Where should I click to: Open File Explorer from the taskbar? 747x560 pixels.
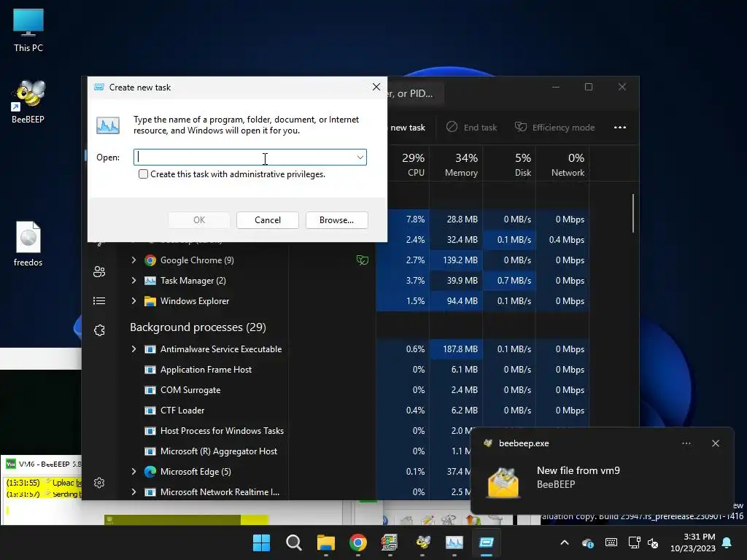[326, 542]
